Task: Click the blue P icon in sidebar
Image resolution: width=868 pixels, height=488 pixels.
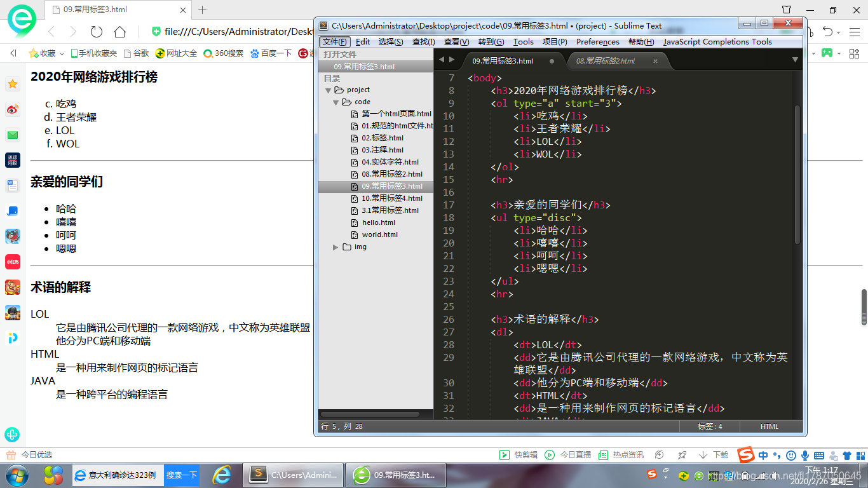Action: 13,338
